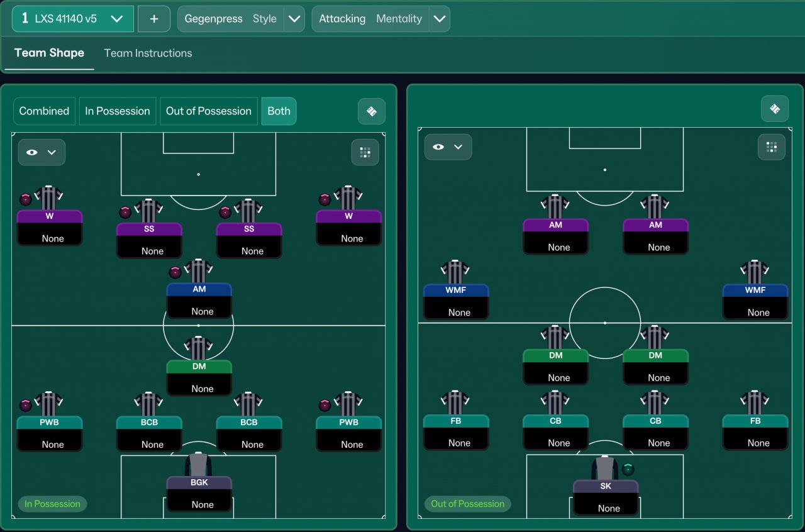Open the eye visibility dropdown on the In Possession pitch
This screenshot has width=805, height=532.
pos(42,152)
